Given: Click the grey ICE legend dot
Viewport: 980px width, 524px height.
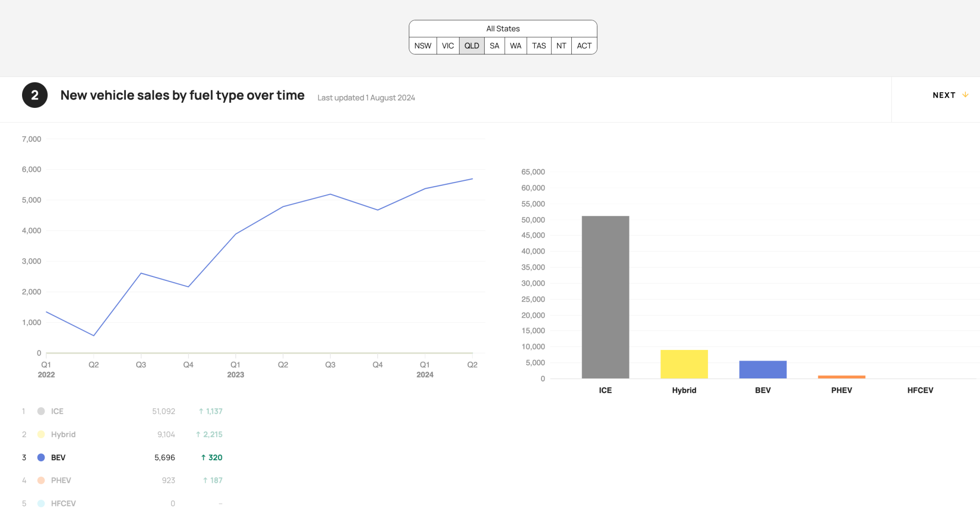Looking at the screenshot, I should 41,411.
